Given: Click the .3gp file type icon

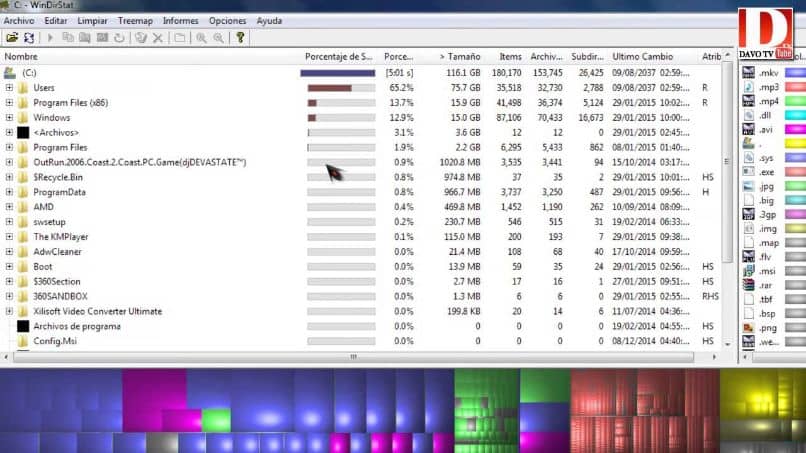Looking at the screenshot, I should [x=748, y=214].
